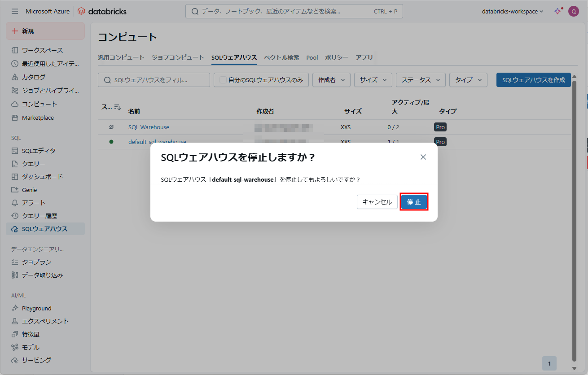
Task: Click the キャンセル button
Action: pyautogui.click(x=377, y=202)
